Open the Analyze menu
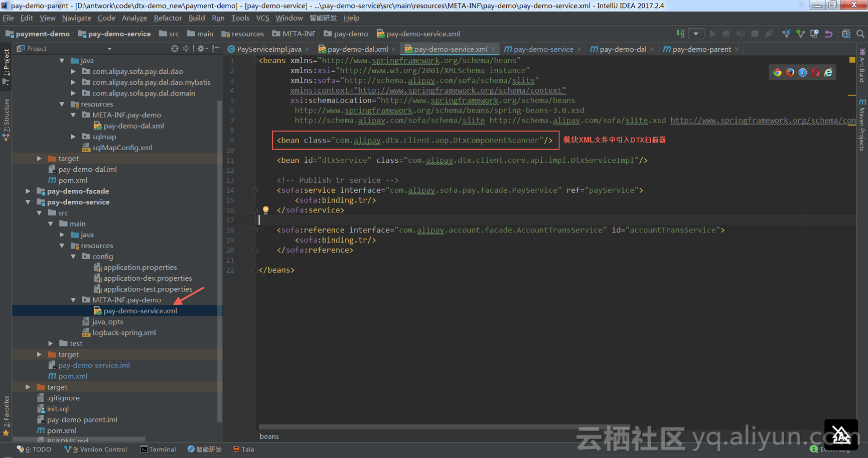 (134, 18)
